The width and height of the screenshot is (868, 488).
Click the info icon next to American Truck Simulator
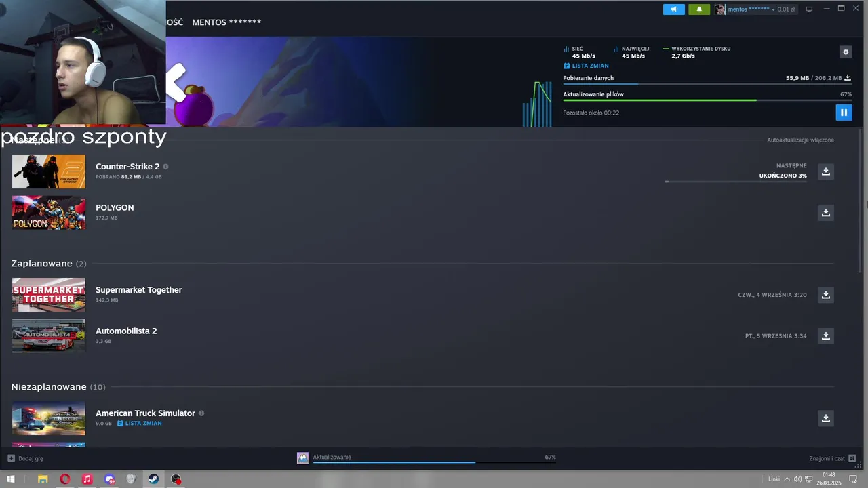[x=201, y=413]
